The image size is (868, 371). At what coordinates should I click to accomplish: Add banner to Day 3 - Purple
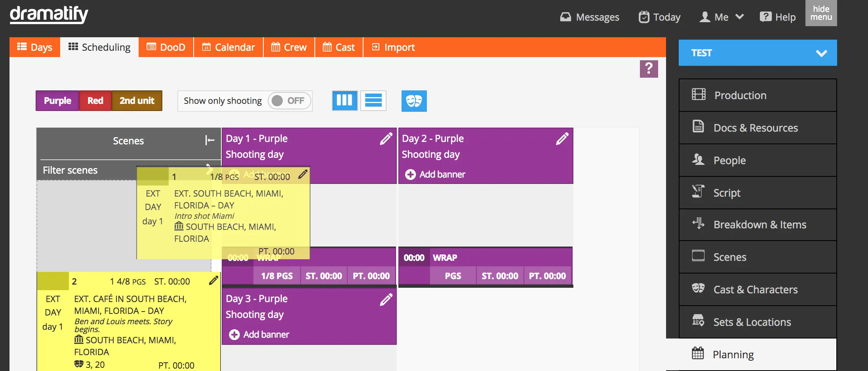click(x=259, y=335)
